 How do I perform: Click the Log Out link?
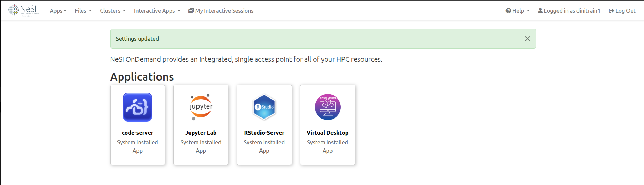pos(625,11)
